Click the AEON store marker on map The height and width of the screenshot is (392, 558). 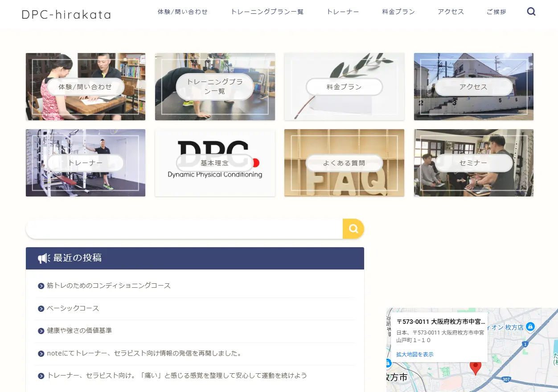click(x=530, y=327)
